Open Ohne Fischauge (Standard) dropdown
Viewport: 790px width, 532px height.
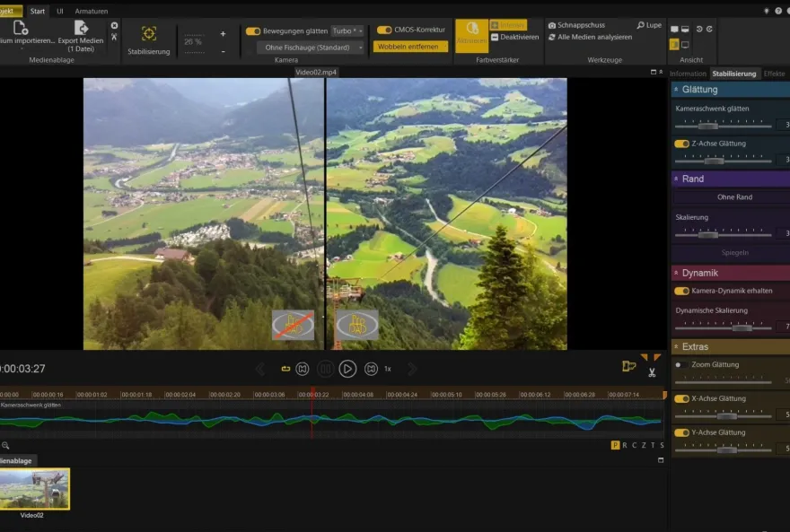pos(311,48)
